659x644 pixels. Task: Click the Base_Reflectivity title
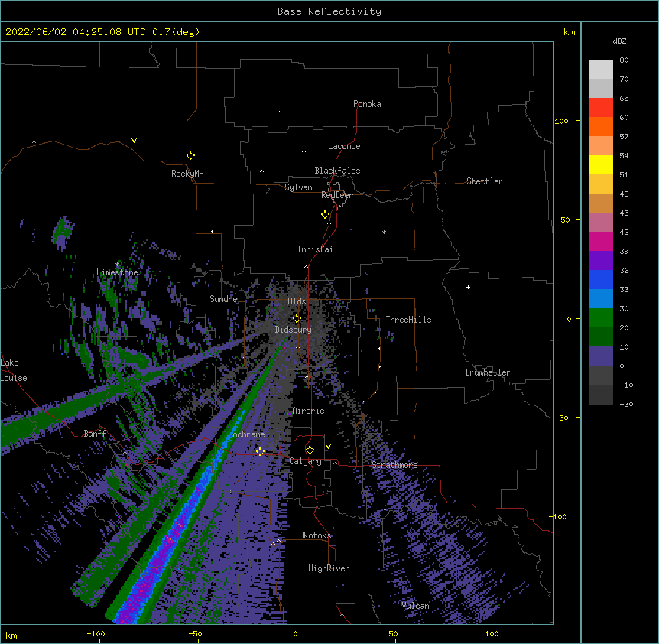point(329,11)
